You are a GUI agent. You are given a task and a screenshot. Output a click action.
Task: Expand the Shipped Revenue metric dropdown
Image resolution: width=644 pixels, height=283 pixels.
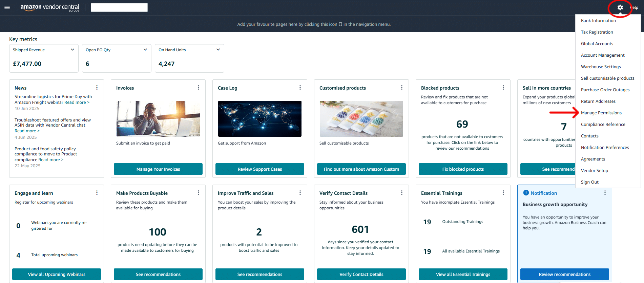[x=72, y=50]
